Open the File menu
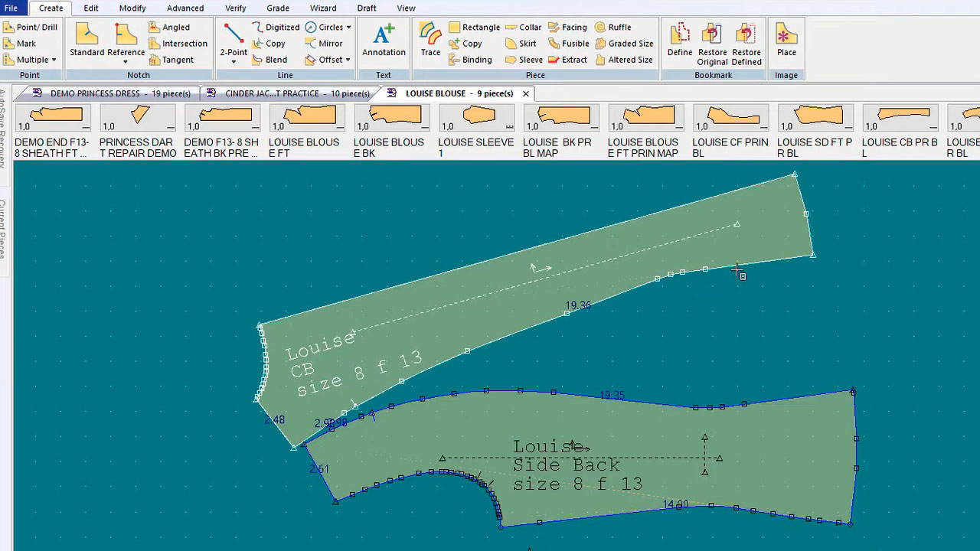The height and width of the screenshot is (551, 980). pyautogui.click(x=11, y=8)
